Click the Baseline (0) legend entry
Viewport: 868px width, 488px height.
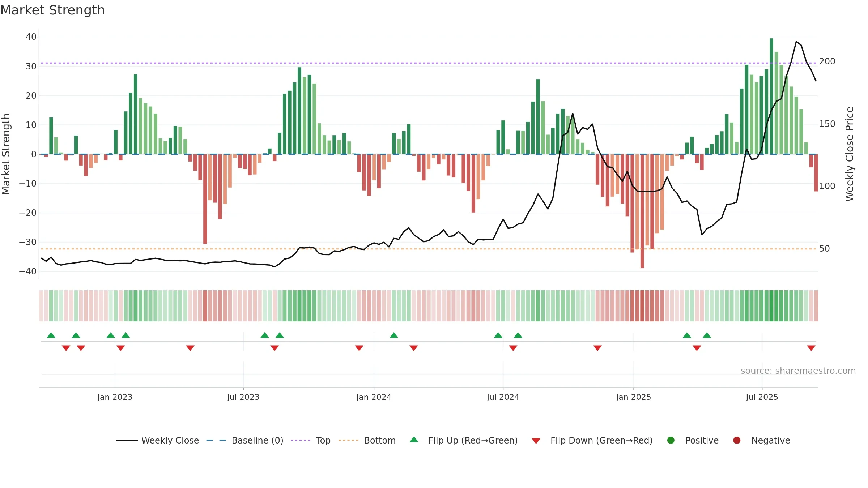pyautogui.click(x=245, y=440)
